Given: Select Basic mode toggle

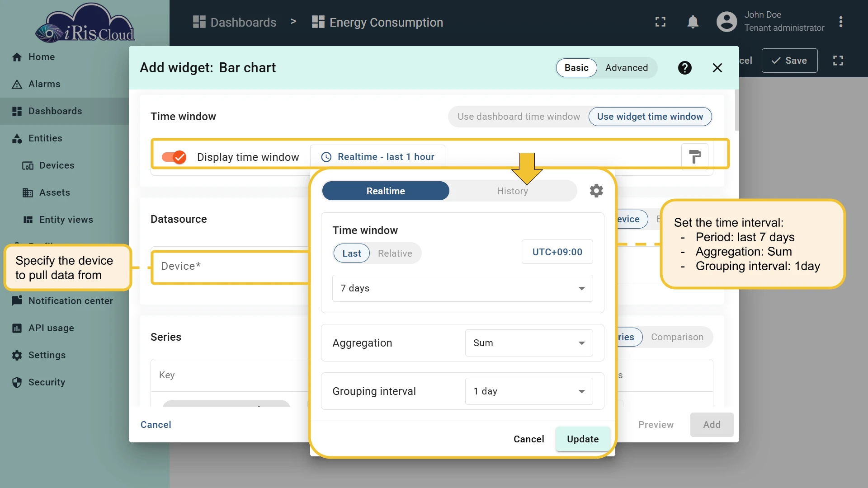Looking at the screenshot, I should point(576,68).
